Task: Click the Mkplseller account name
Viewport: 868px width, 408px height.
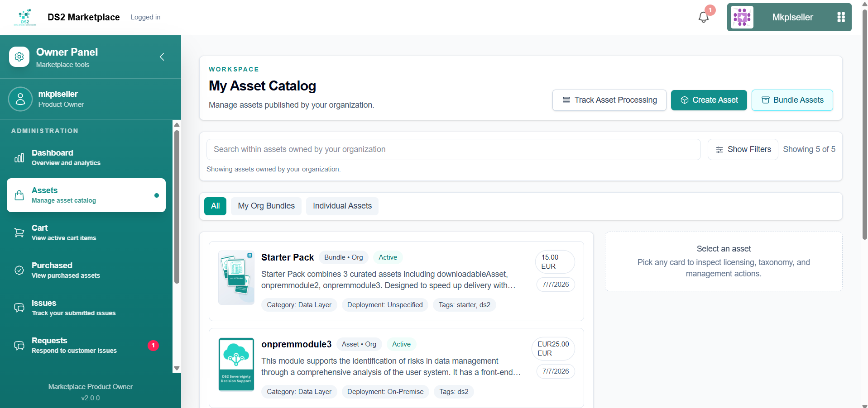Action: (x=792, y=17)
